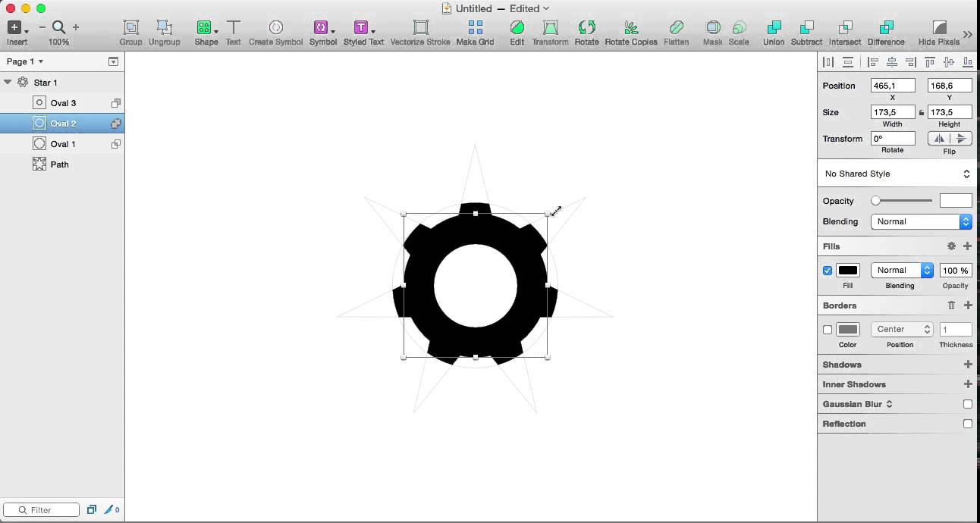Open the border Position dropdown showing Center

(901, 329)
